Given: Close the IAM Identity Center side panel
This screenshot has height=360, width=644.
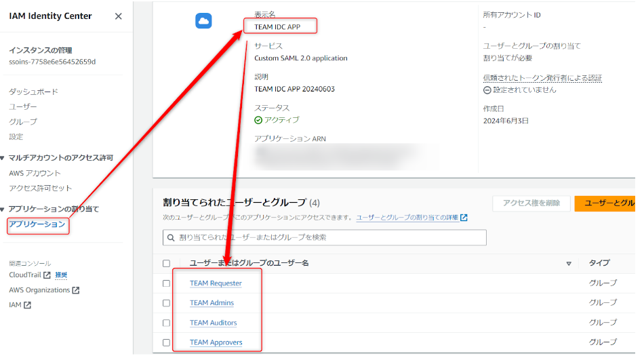Looking at the screenshot, I should [118, 16].
